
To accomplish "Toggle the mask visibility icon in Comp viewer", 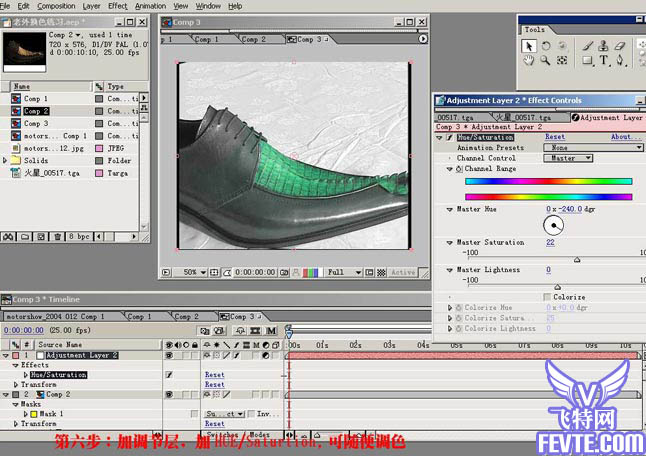I will (227, 272).
